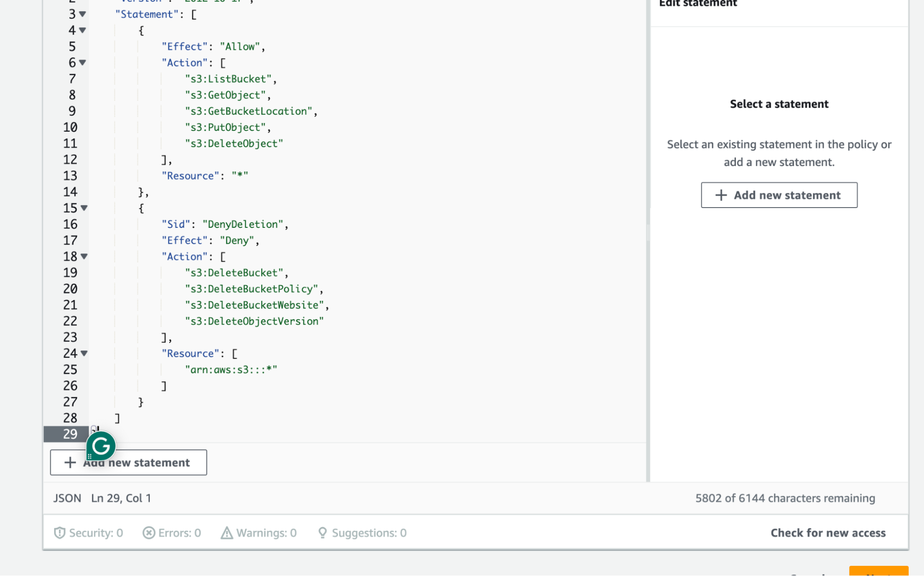
Task: Click Add new statement button below the editor
Action: (129, 462)
